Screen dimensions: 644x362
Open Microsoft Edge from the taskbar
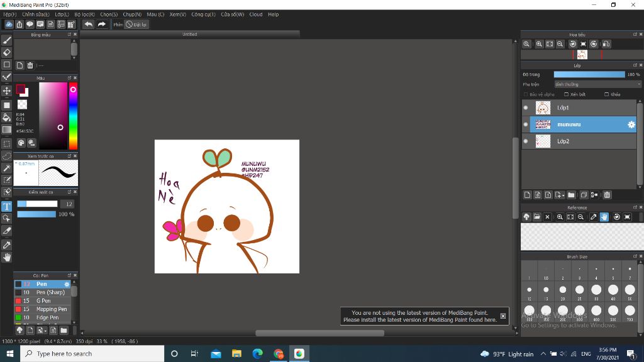coord(257,353)
